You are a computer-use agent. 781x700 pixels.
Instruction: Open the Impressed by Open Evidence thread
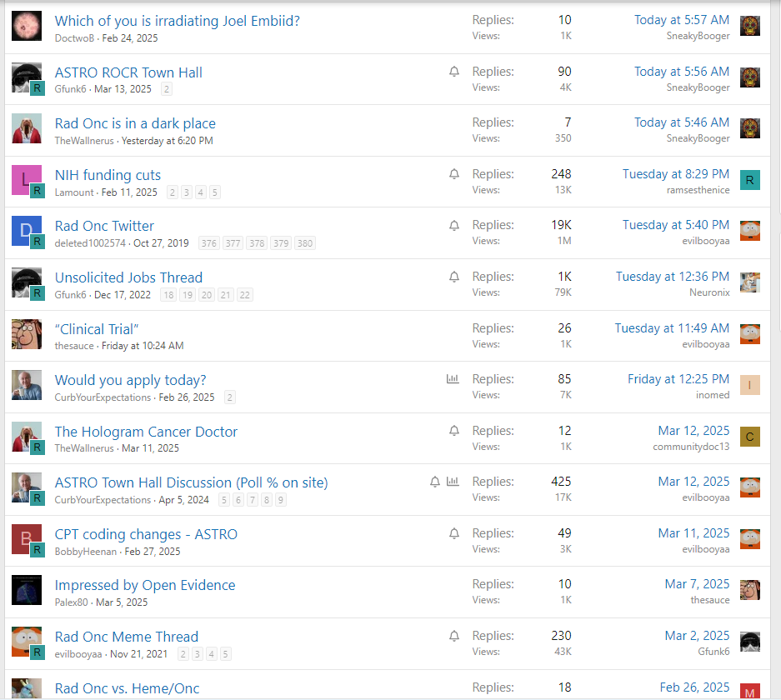145,585
